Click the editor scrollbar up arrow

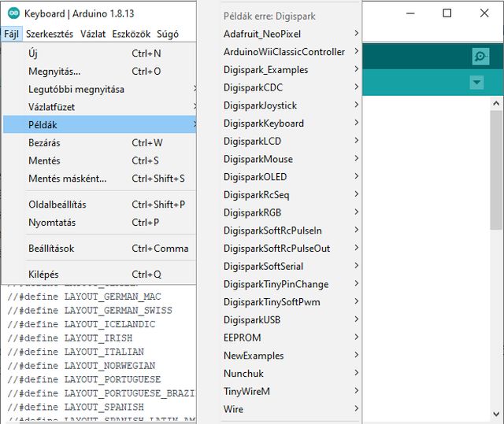click(496, 103)
